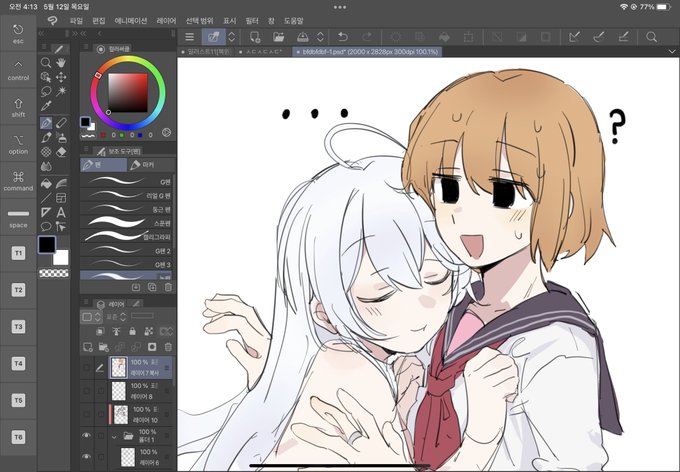Select the Correct line tool
The image size is (680, 472).
[61, 226]
